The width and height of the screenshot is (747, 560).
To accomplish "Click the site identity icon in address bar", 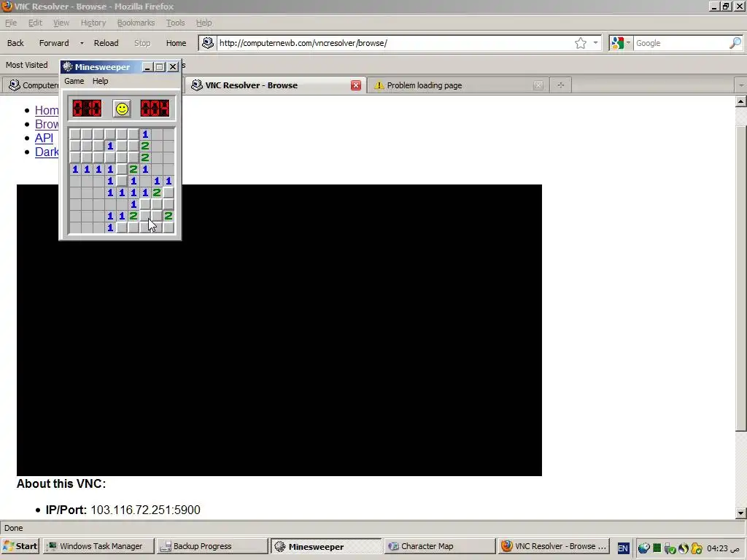I will click(207, 42).
